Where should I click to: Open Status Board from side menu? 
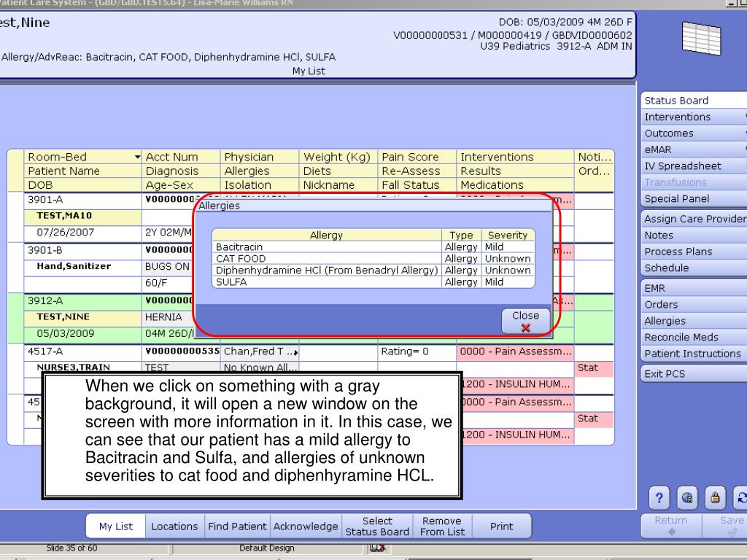pos(693,101)
